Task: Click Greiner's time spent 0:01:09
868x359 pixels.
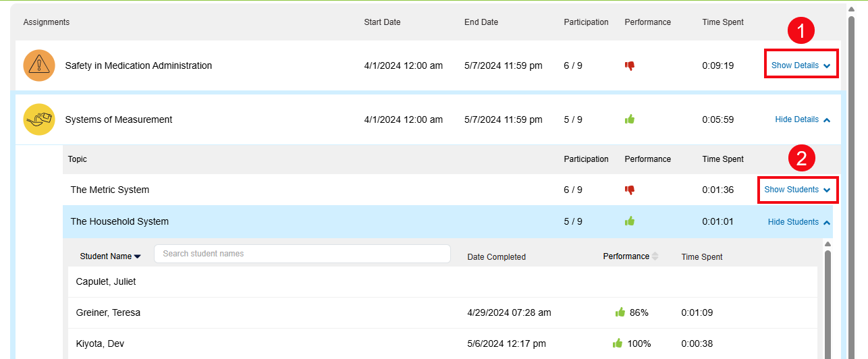Action: (x=697, y=312)
